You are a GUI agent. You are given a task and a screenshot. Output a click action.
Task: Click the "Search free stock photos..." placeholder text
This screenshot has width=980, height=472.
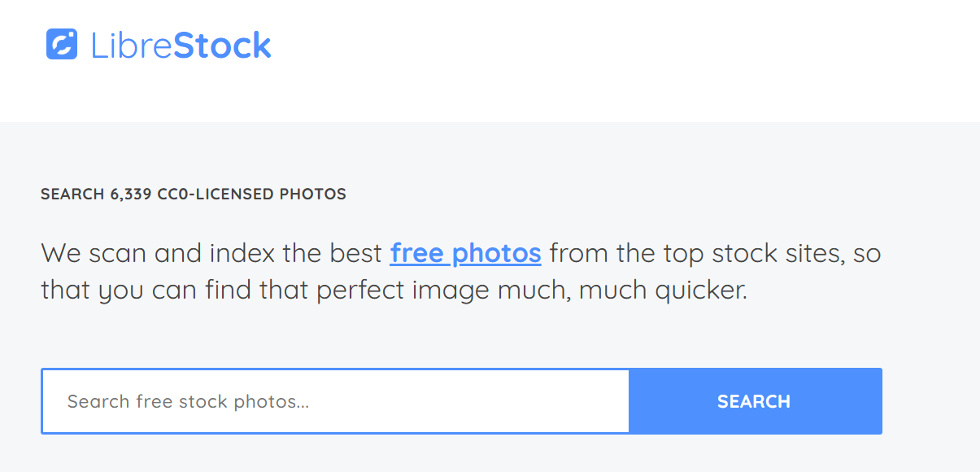point(188,401)
